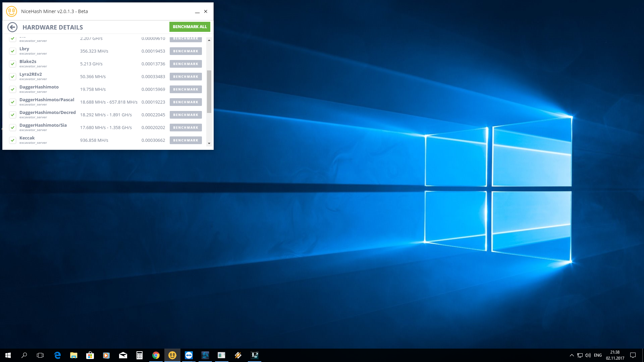Open Windows Store from the taskbar
The image size is (644, 362).
[x=90, y=355]
